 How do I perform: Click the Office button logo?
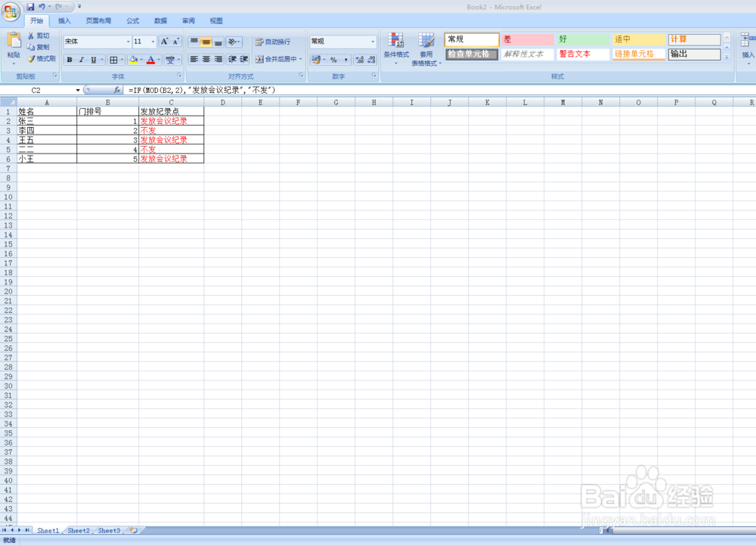tap(11, 11)
